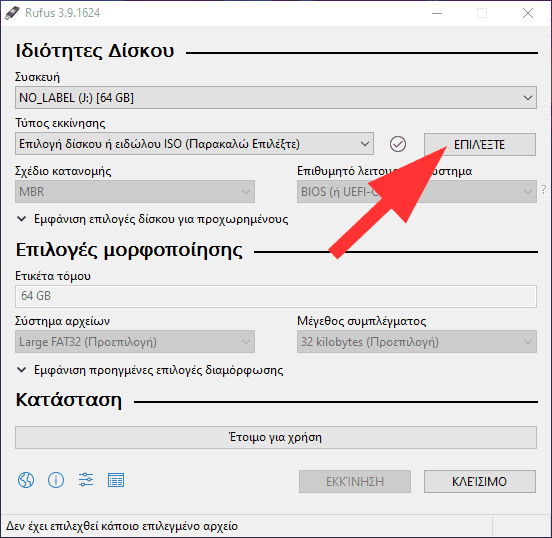
Task: Expand Εμφάνιση επιλογές δίσκου για προχωρημένους
Action: coord(152,219)
